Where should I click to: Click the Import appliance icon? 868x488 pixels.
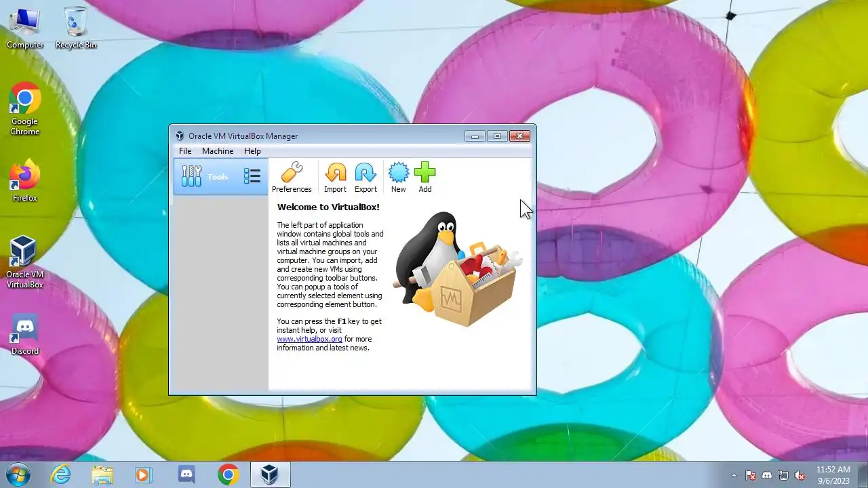coord(335,178)
